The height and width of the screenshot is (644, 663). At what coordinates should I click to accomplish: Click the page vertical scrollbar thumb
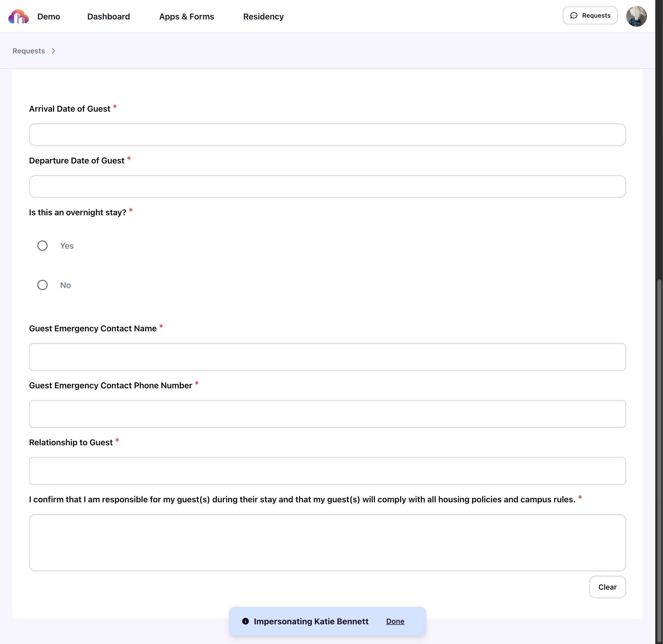click(x=659, y=460)
